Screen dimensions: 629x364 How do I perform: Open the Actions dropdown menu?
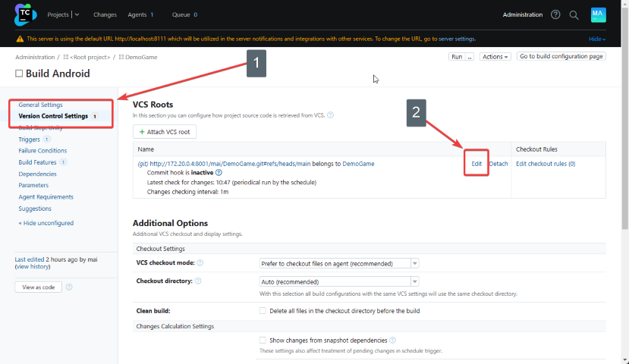pyautogui.click(x=494, y=57)
